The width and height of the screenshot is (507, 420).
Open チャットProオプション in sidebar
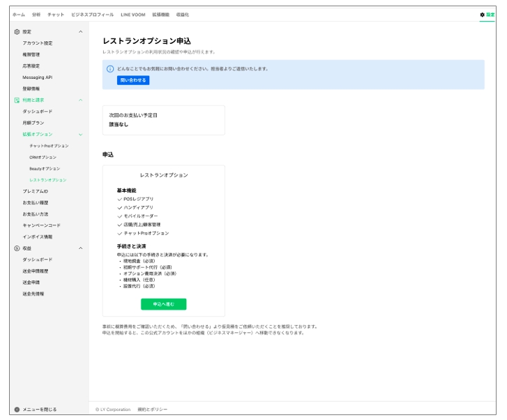pyautogui.click(x=49, y=146)
